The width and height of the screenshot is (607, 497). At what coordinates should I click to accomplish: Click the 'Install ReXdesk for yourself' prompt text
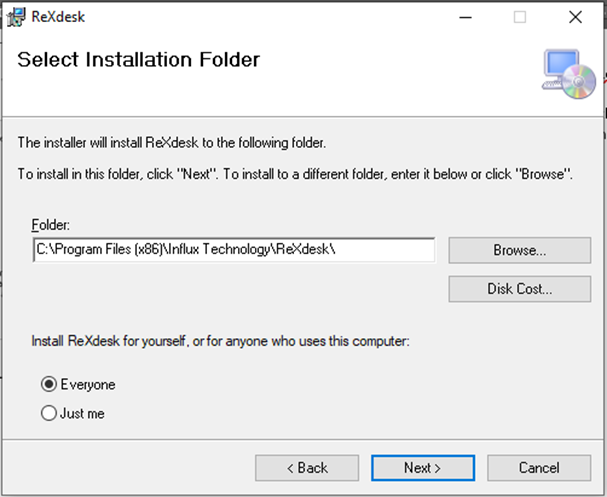pyautogui.click(x=221, y=342)
